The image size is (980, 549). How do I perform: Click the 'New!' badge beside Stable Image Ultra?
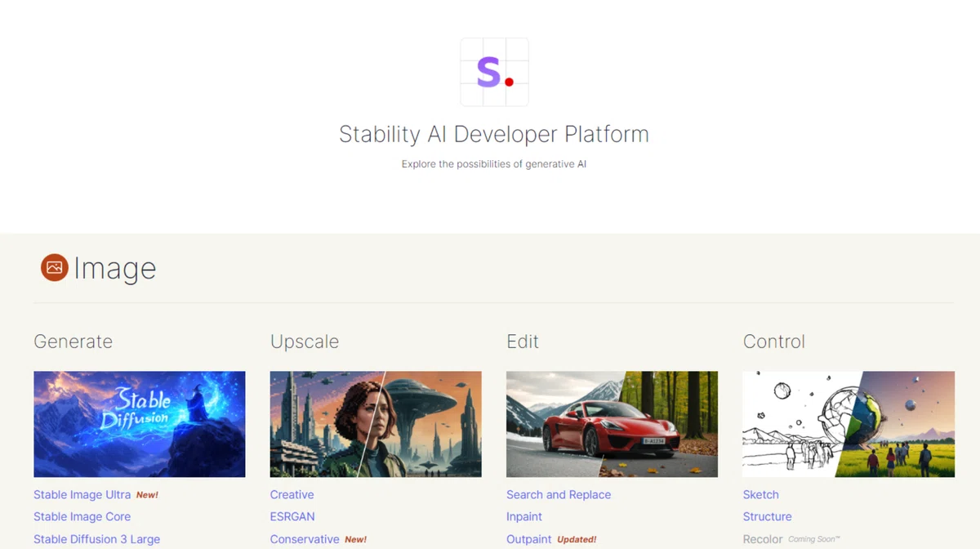[148, 495]
